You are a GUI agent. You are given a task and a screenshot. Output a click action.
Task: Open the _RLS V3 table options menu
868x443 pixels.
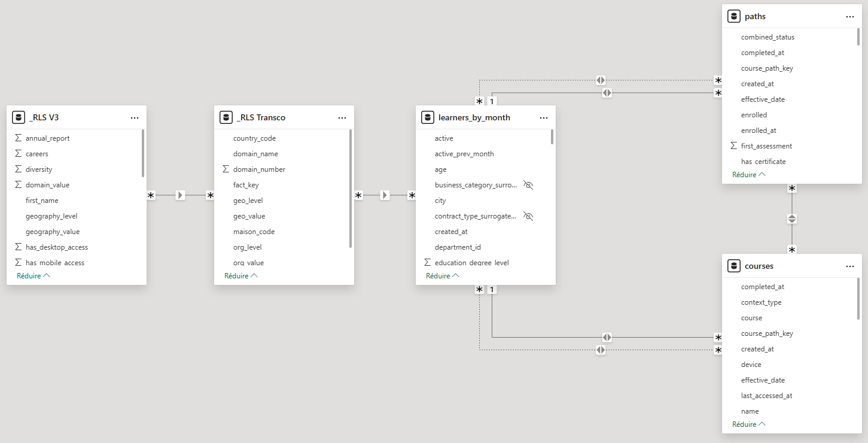[135, 118]
